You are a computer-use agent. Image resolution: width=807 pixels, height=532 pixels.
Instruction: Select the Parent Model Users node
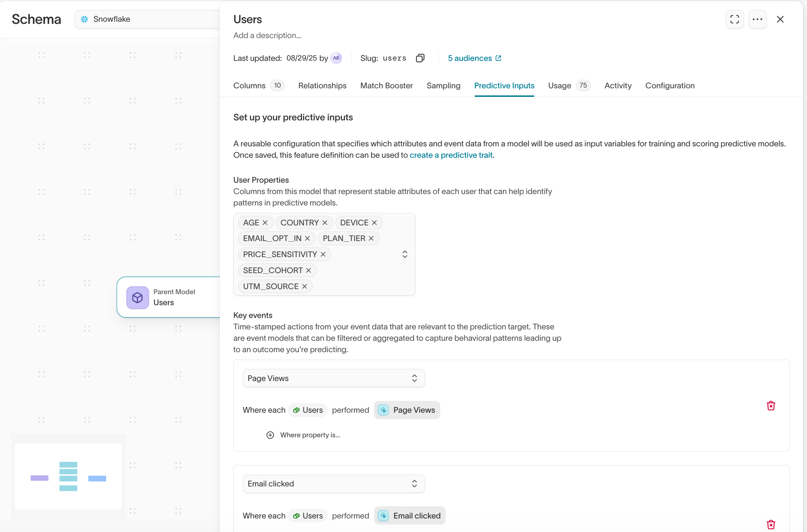[x=168, y=297]
